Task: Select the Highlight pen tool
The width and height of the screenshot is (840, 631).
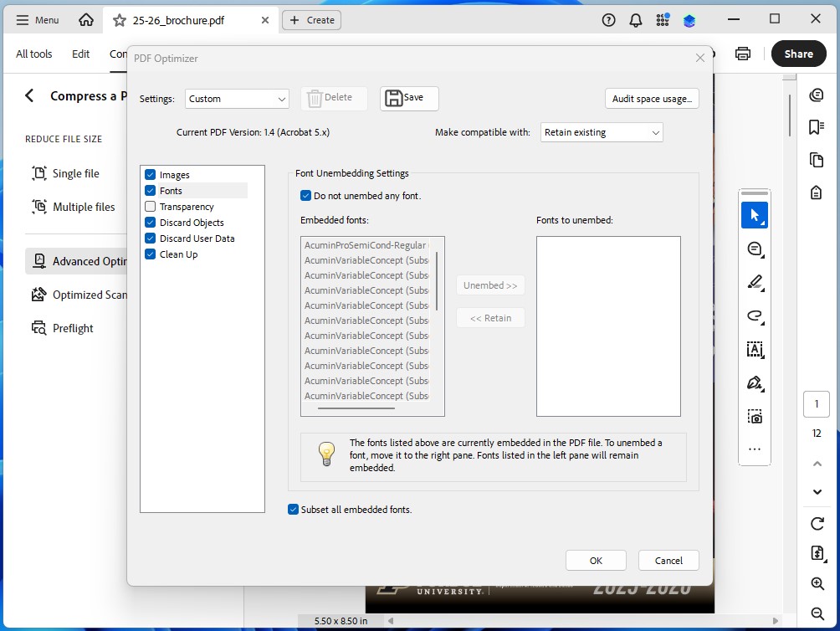Action: [x=755, y=282]
